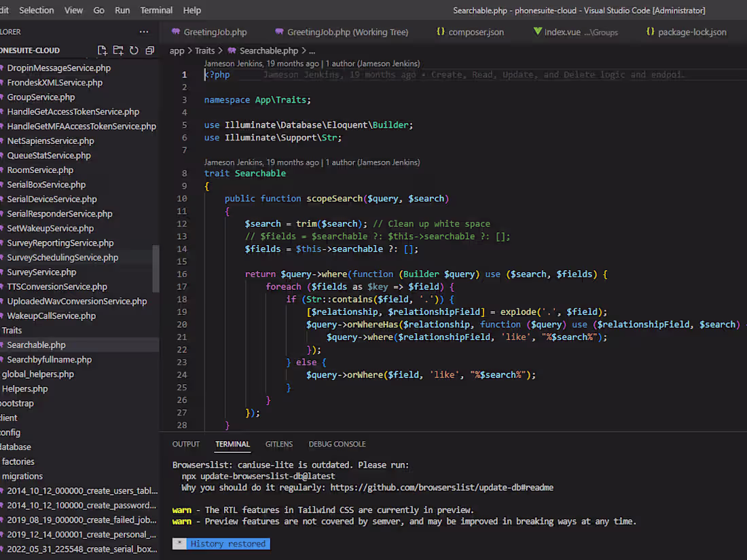Switch to the DEBUG CONSOLE panel

[337, 443]
